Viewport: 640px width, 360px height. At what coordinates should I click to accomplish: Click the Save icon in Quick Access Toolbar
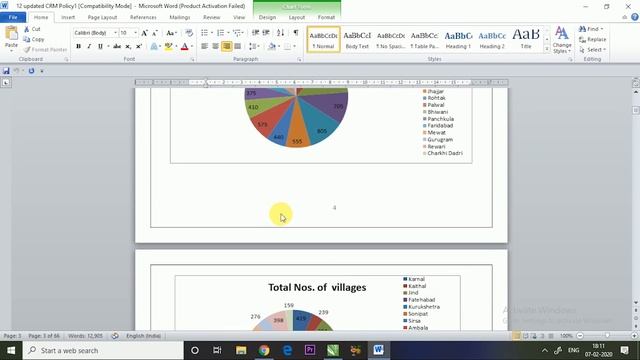click(6, 71)
